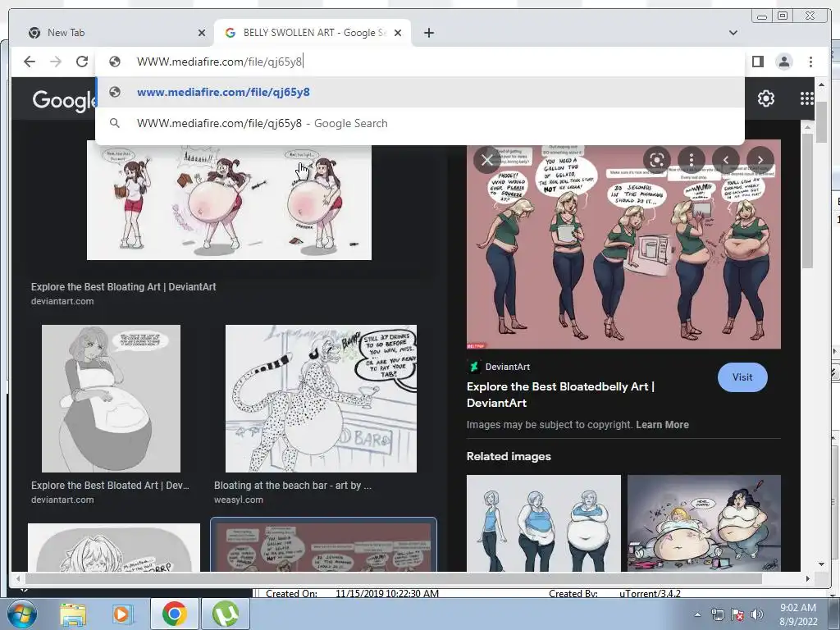Screen dimensions: 840x630
Task: Open Explore the Best Bloatedbelly Art title link
Action: 560,395
